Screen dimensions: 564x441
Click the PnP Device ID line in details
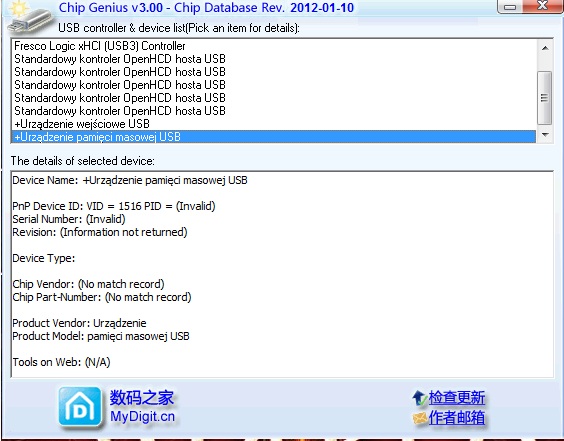pos(114,206)
